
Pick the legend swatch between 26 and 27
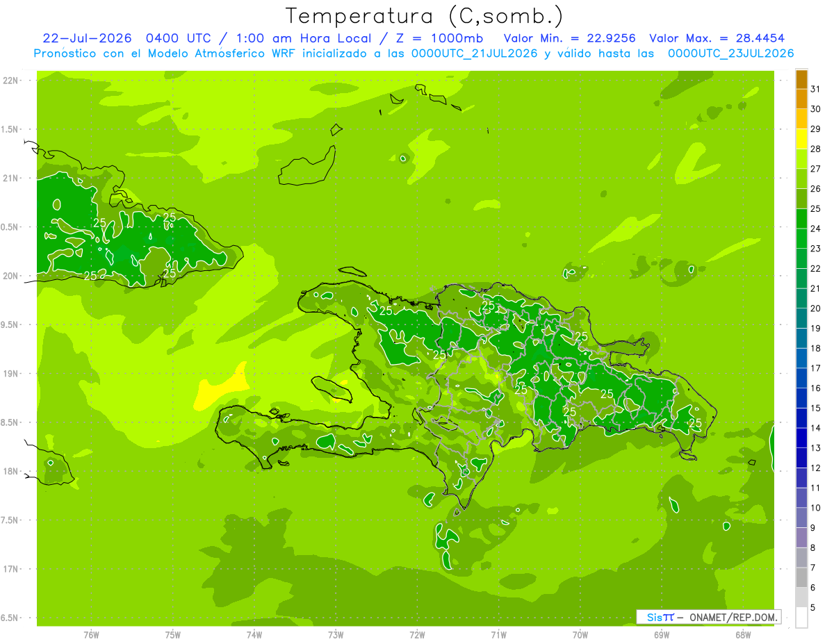(x=801, y=179)
